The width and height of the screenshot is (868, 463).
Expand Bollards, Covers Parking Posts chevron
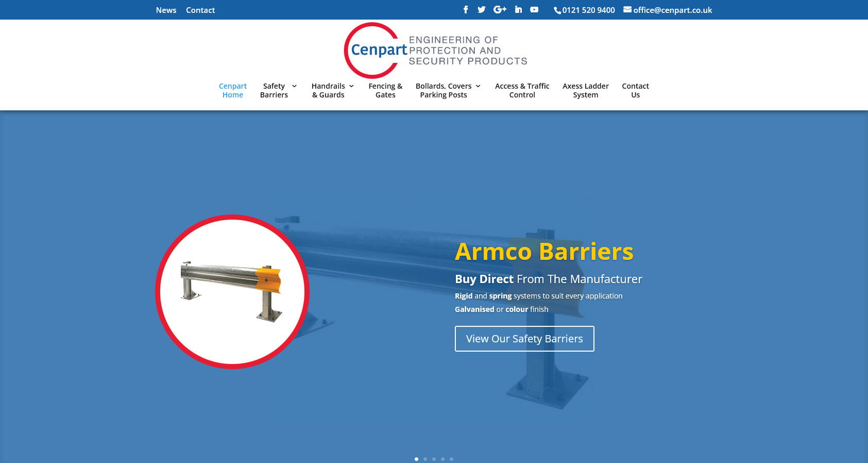coord(478,86)
